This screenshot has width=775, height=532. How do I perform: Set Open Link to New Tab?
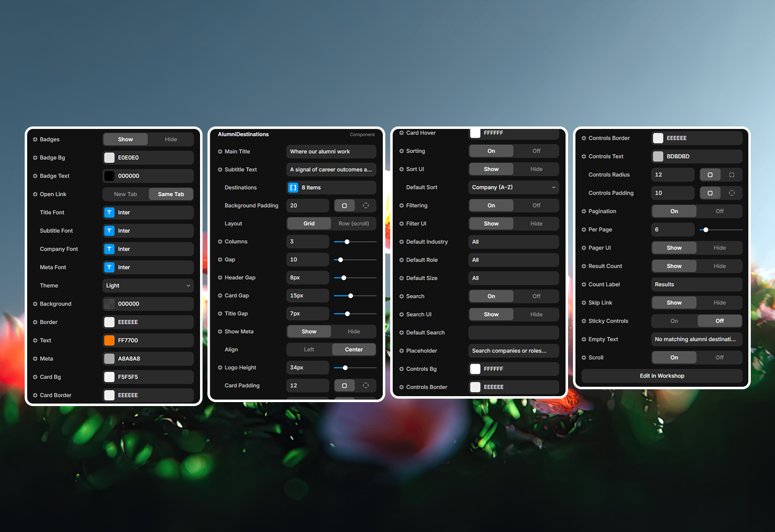125,194
